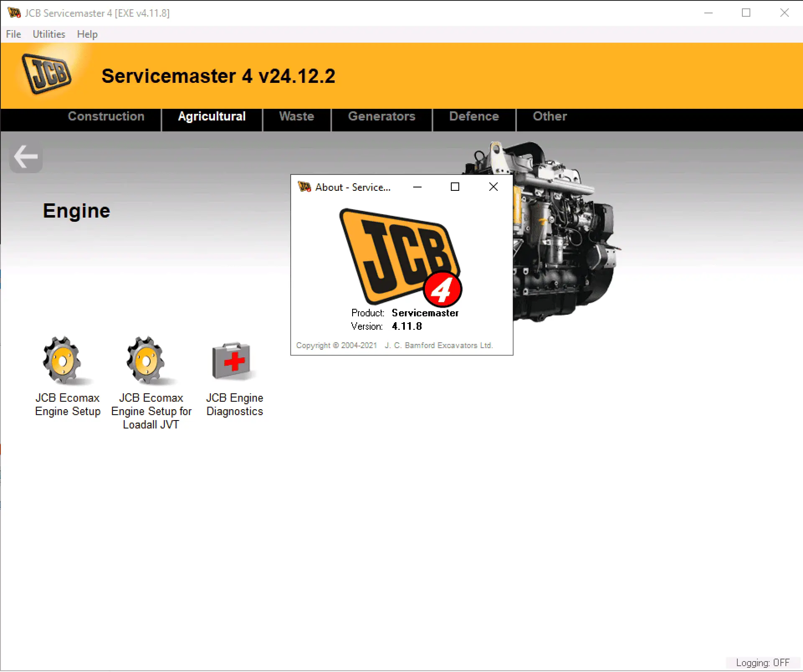Open the Utilities menu
The image size is (803, 672).
point(49,34)
